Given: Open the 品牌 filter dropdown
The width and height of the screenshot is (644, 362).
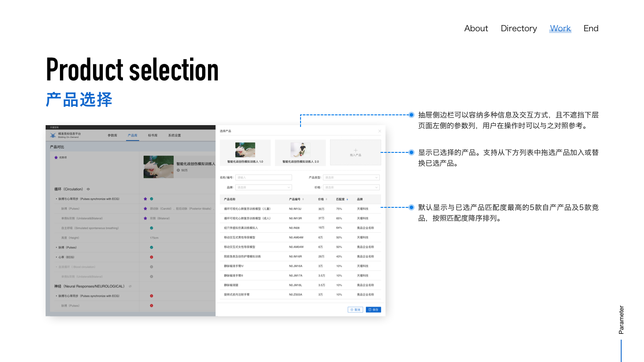Looking at the screenshot, I should coord(263,187).
